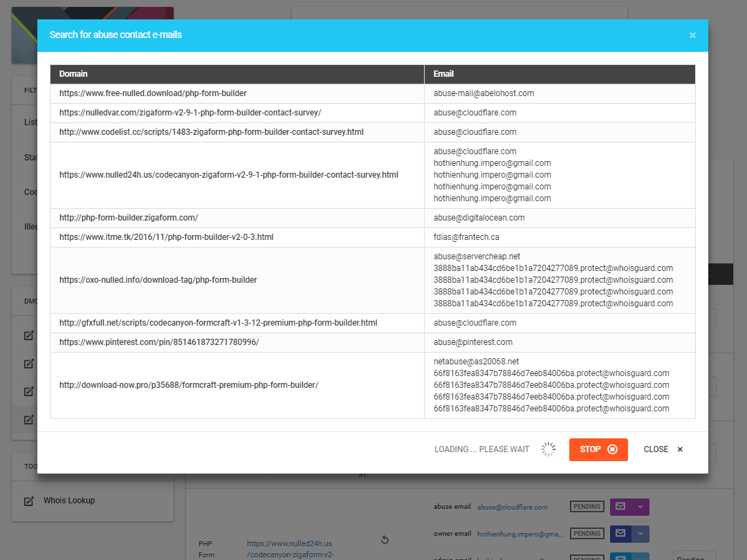Select the netabuse@as20068.net email
Image resolution: width=747 pixels, height=560 pixels.
[x=477, y=362]
